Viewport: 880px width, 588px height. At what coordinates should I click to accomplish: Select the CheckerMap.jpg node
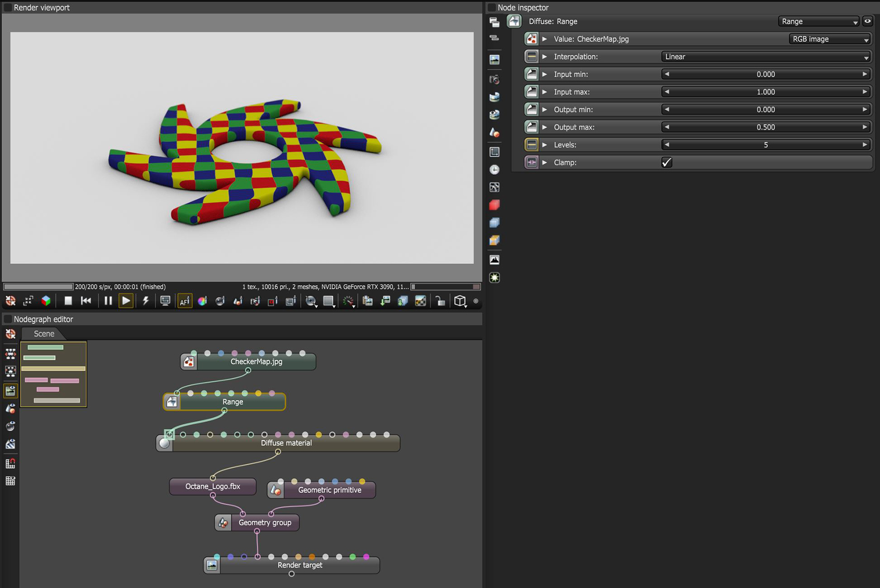(248, 361)
